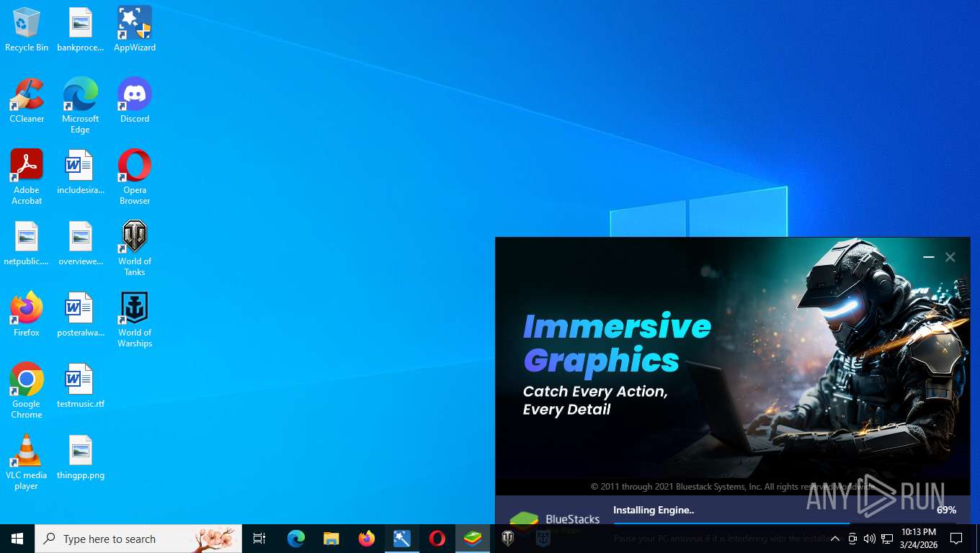This screenshot has width=980, height=553.
Task: Launch Microsoft Edge from the taskbar
Action: [x=296, y=539]
